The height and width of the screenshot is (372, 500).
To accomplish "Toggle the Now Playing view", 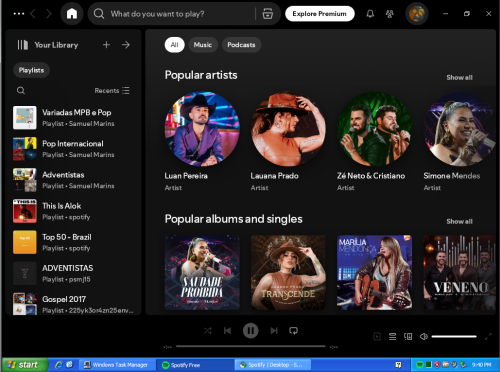I will 377,337.
